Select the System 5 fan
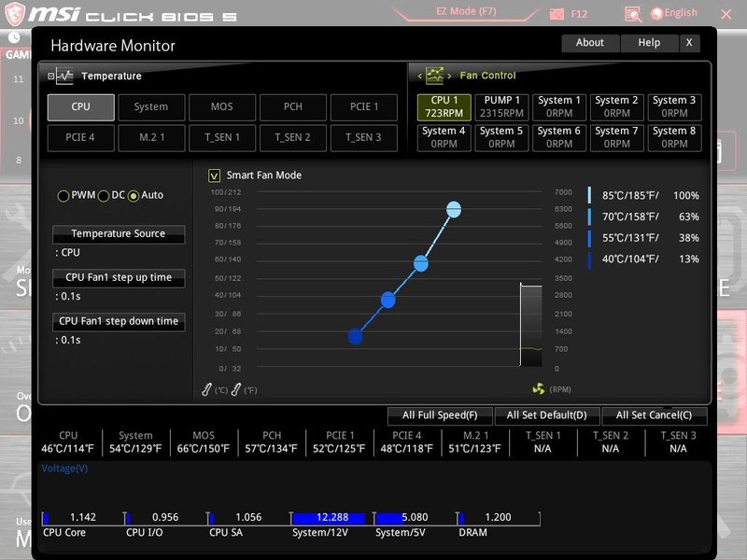This screenshot has width=747, height=560. click(x=501, y=137)
